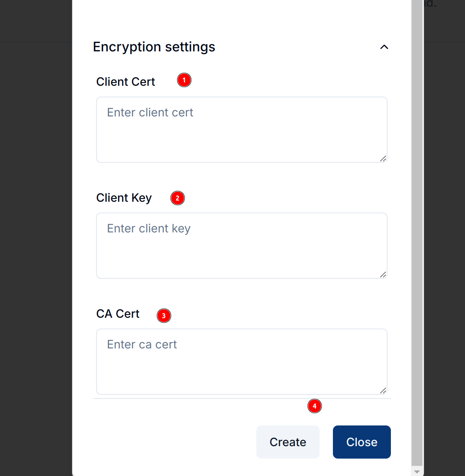
Task: Click the Close button
Action: click(361, 442)
